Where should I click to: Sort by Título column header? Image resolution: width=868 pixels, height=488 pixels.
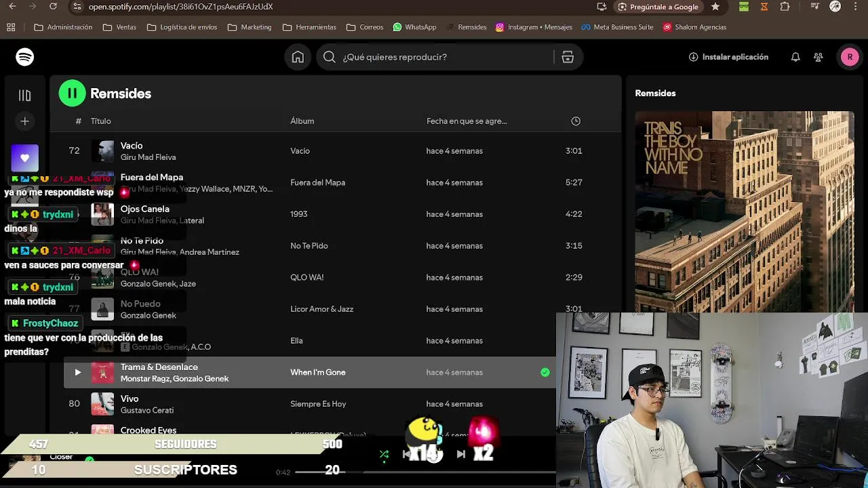pos(100,121)
